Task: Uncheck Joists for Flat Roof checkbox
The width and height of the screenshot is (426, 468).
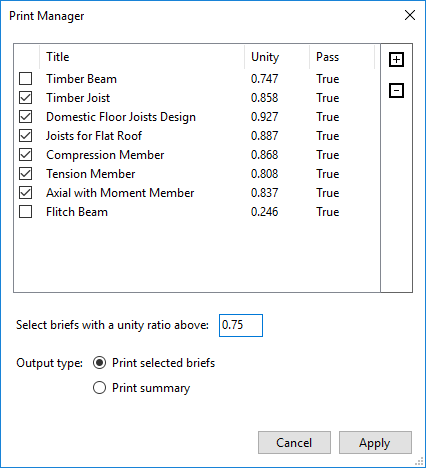Action: (x=26, y=136)
